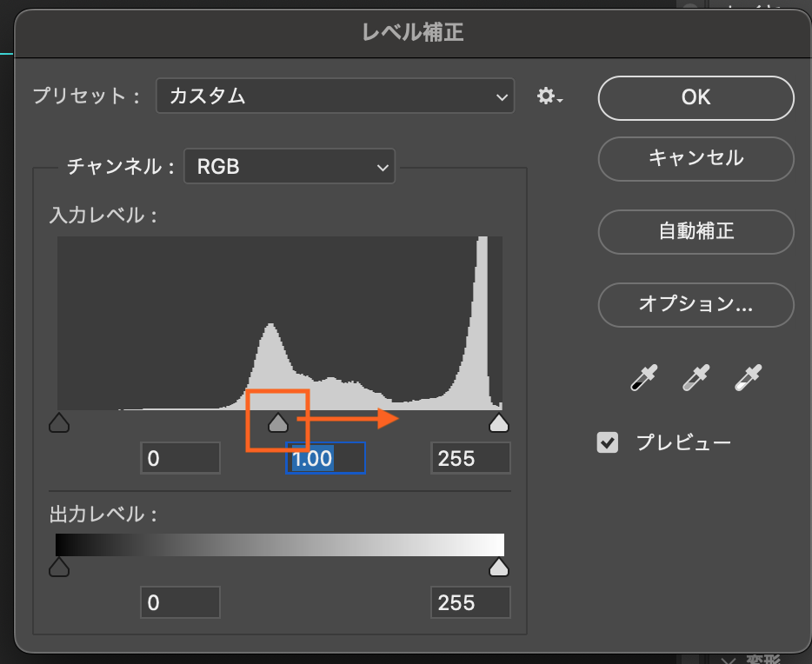This screenshot has height=664, width=812.
Task: Click the input shadow slider handle
Action: [x=59, y=423]
